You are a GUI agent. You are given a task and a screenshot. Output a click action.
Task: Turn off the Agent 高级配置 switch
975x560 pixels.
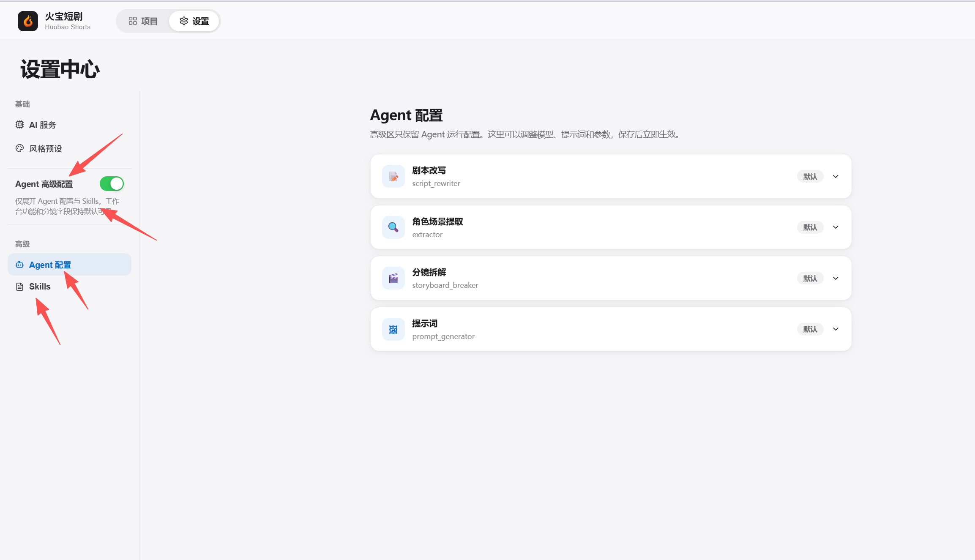(112, 184)
